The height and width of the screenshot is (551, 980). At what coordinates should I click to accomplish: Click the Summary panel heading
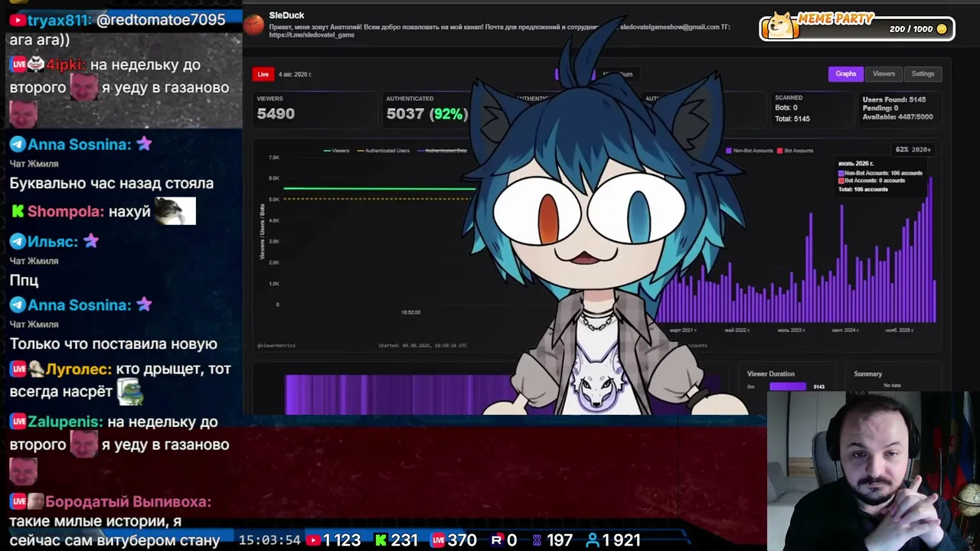[868, 373]
